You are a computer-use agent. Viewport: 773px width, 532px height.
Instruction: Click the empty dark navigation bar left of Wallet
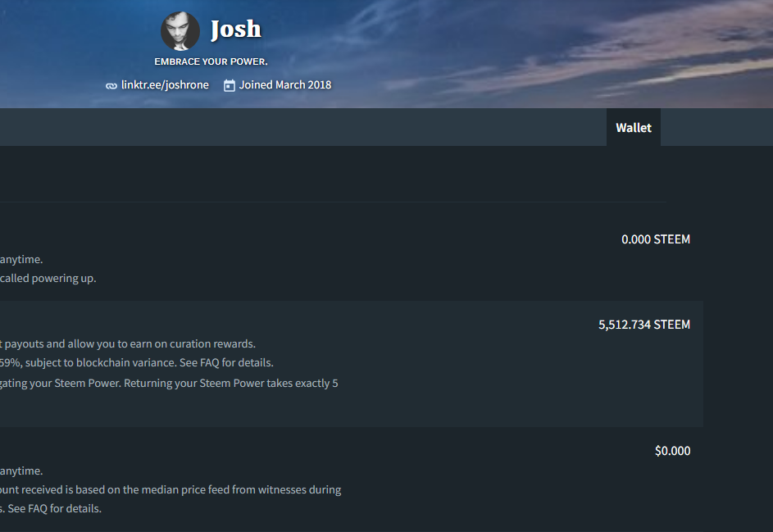click(x=303, y=127)
